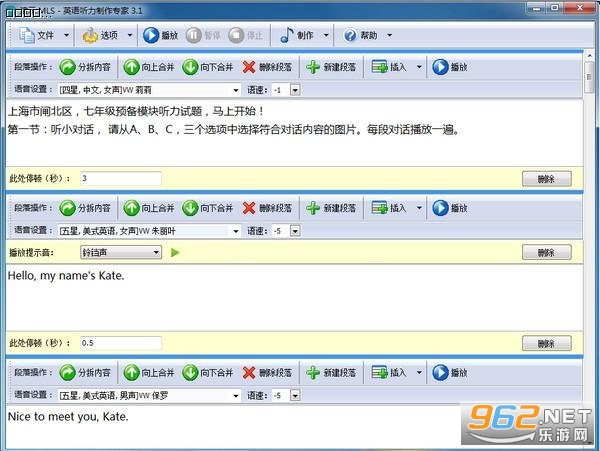600x451 pixels.
Task: Expand the arrow next to 制作
Action: click(326, 35)
